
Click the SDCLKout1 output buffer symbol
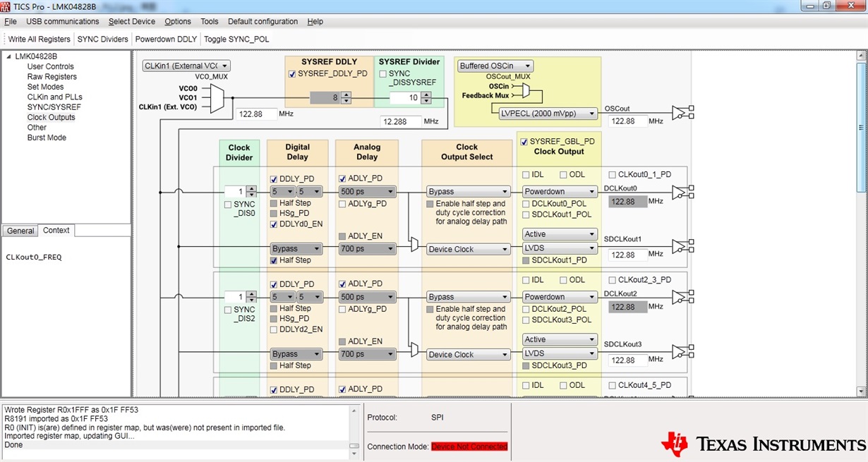[x=682, y=246]
